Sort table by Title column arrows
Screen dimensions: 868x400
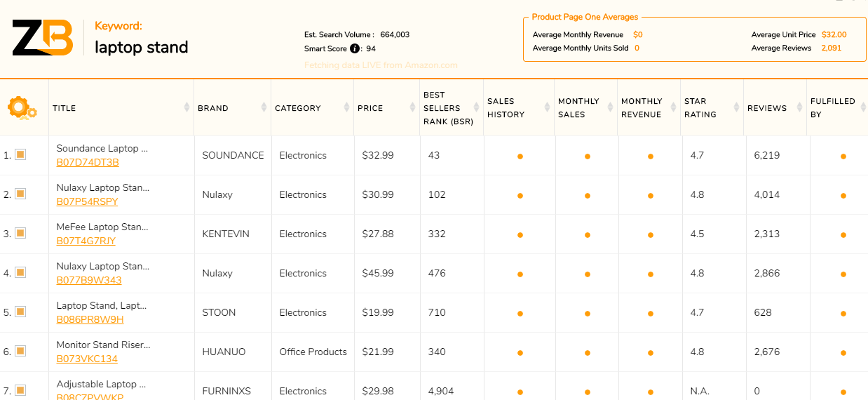pyautogui.click(x=187, y=107)
